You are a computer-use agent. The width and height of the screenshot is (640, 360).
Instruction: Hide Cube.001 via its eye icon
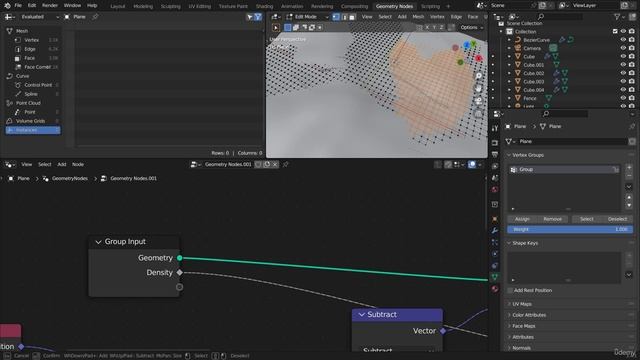pos(623,65)
